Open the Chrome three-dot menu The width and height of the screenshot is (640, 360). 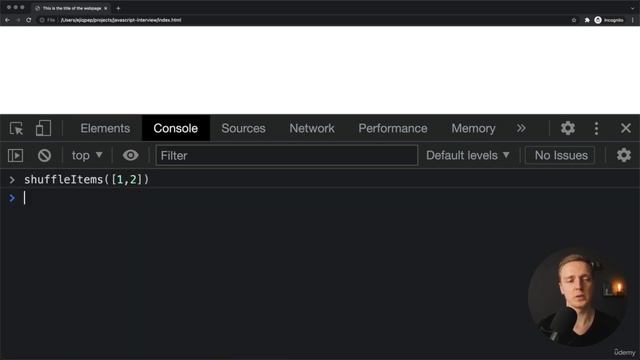coord(633,20)
